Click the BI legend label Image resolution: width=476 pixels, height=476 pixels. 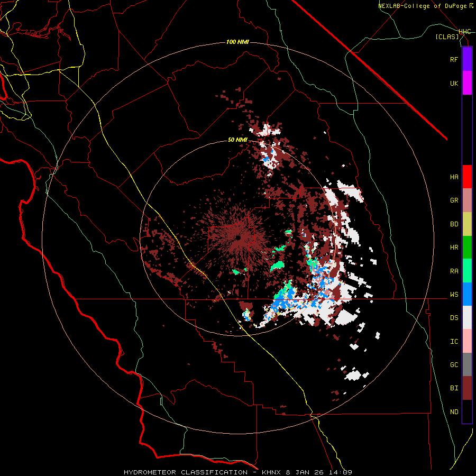(454, 388)
